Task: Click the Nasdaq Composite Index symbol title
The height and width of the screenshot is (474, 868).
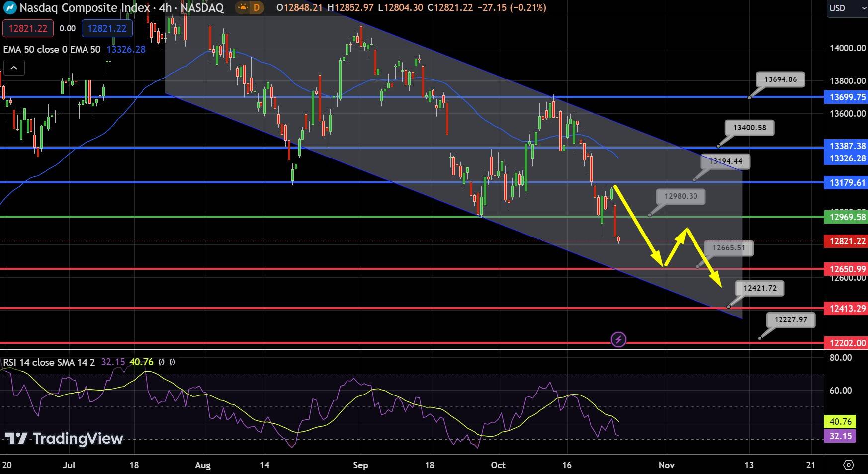Action: (85, 7)
